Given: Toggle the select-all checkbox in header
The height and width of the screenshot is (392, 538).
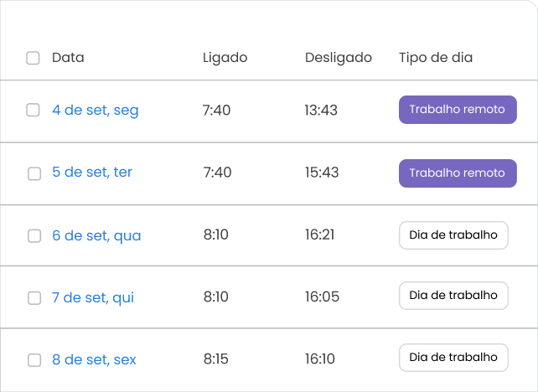Looking at the screenshot, I should pyautogui.click(x=33, y=58).
